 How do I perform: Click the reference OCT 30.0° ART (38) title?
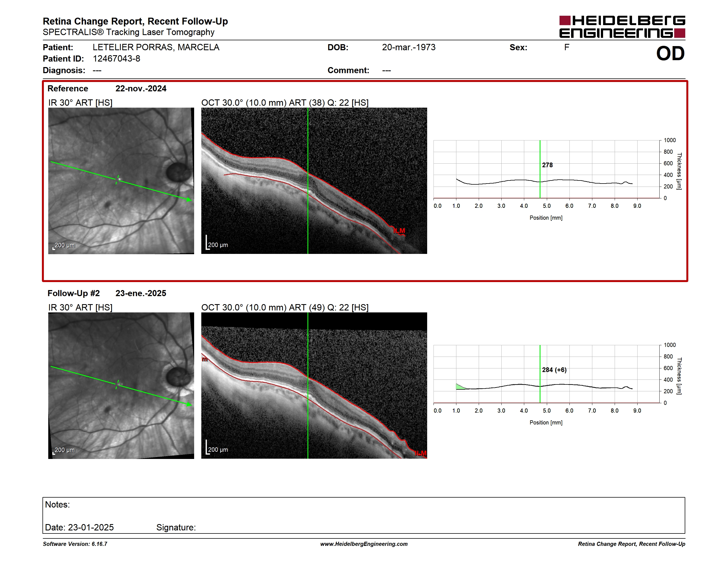point(285,103)
